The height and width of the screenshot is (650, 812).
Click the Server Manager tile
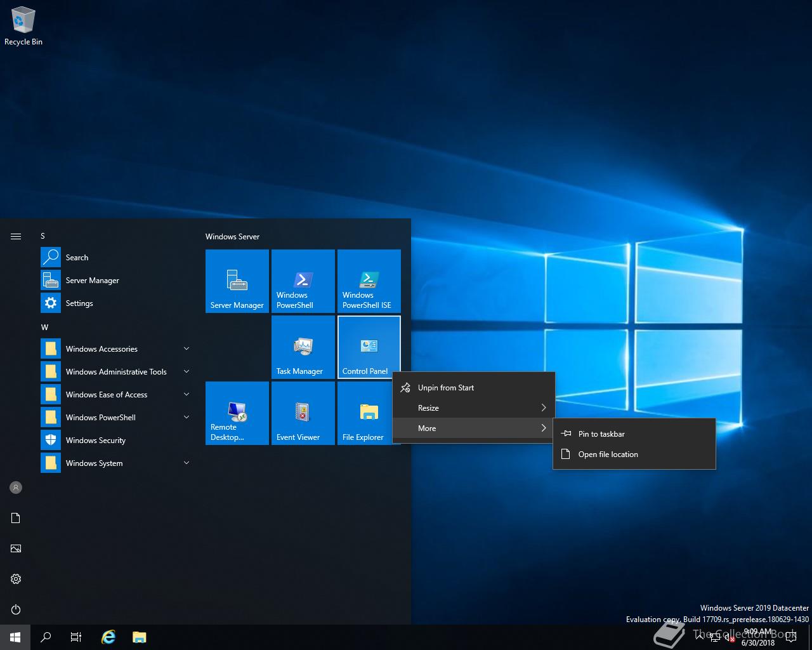coord(238,281)
